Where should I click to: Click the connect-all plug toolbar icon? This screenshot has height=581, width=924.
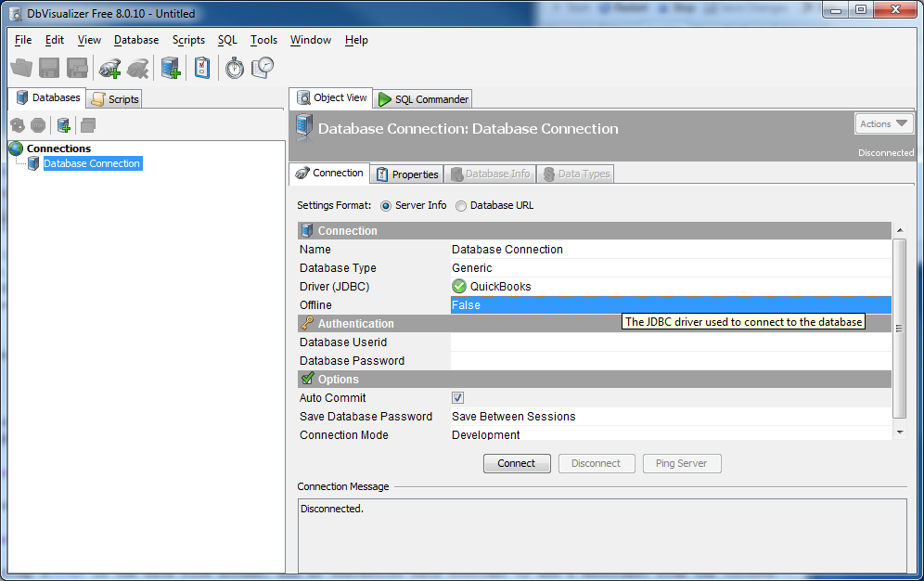click(x=110, y=68)
